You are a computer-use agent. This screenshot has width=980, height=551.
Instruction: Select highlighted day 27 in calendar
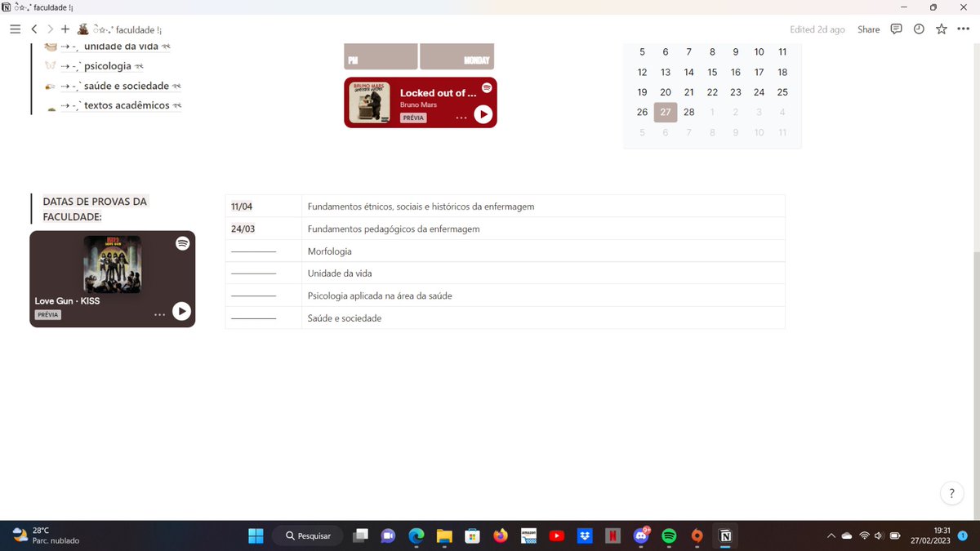[666, 112]
